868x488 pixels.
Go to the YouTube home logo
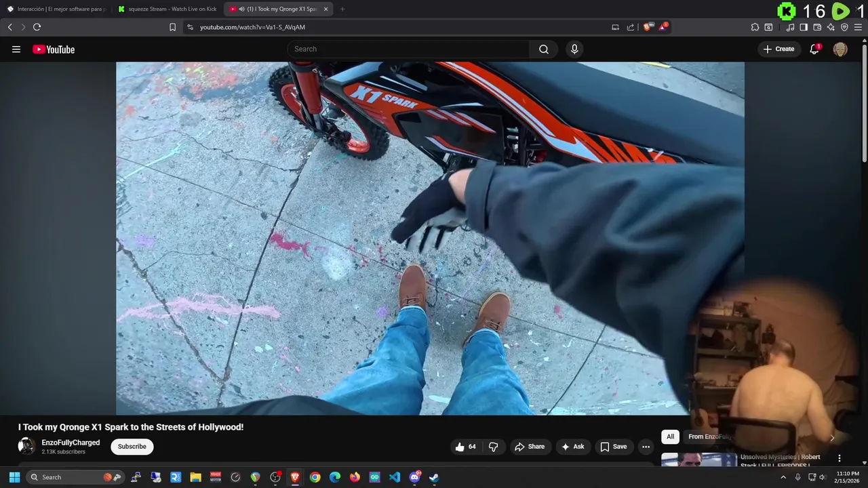pos(54,49)
